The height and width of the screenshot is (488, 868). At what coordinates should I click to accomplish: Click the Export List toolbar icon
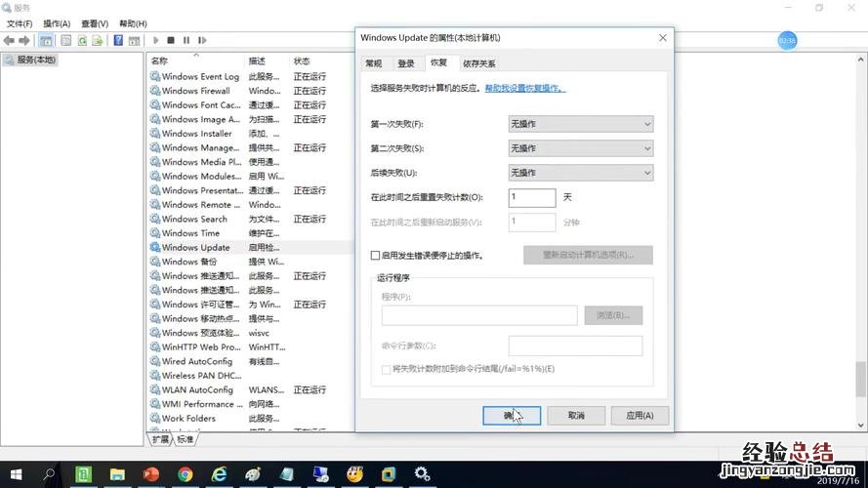click(98, 40)
